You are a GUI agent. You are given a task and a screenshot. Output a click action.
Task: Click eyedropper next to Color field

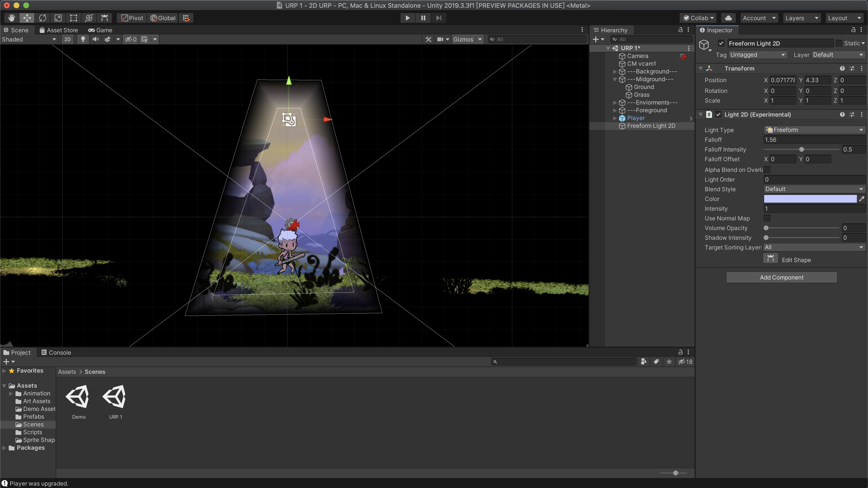862,199
